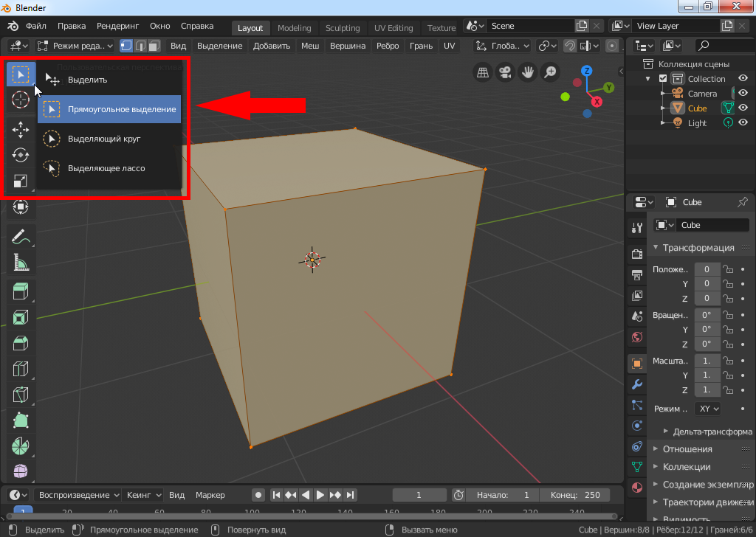Click the blue Z axis gizmo handle

pos(587,72)
